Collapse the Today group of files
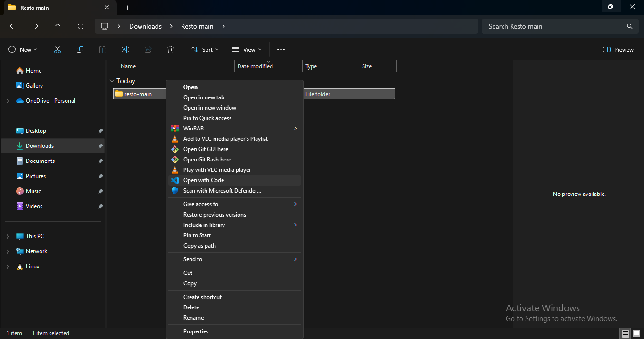 (112, 81)
